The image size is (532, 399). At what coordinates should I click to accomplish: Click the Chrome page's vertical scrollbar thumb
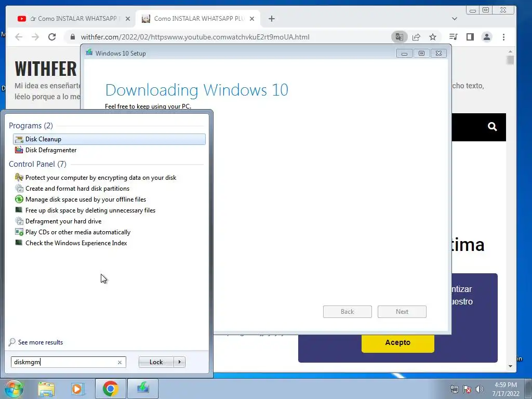[510, 60]
